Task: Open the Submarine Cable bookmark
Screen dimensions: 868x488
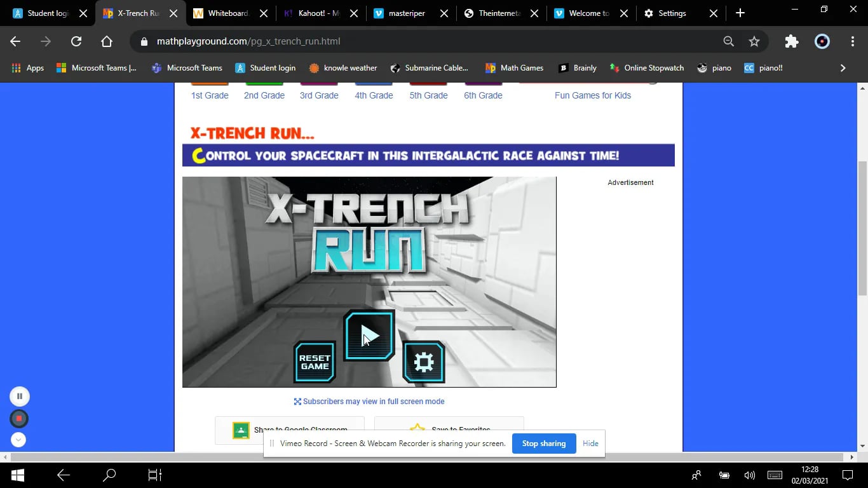Action: point(430,68)
